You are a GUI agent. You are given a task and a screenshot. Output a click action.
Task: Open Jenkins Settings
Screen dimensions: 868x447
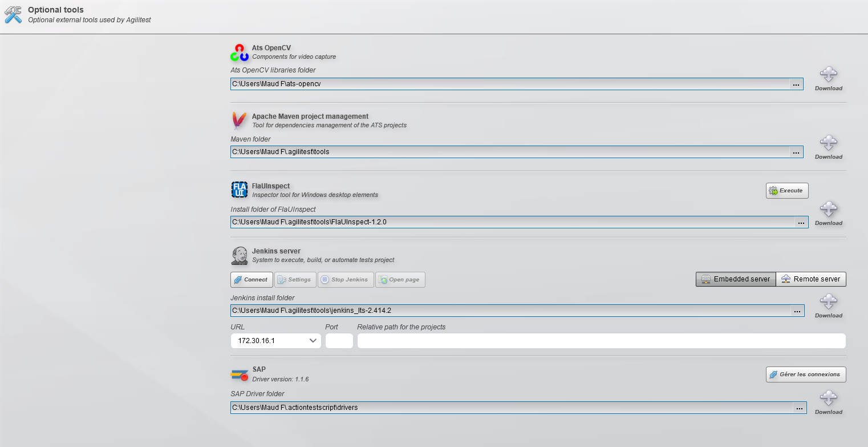click(295, 280)
